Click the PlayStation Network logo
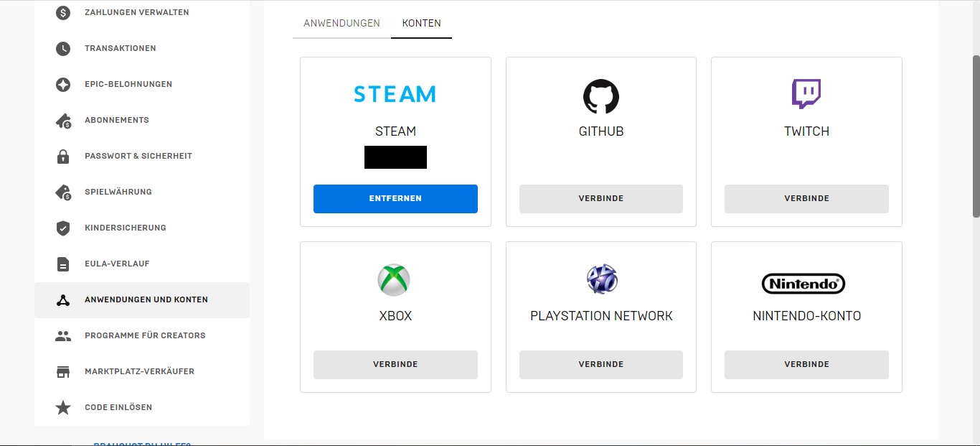Screen dimensions: 980x446 point(602,279)
